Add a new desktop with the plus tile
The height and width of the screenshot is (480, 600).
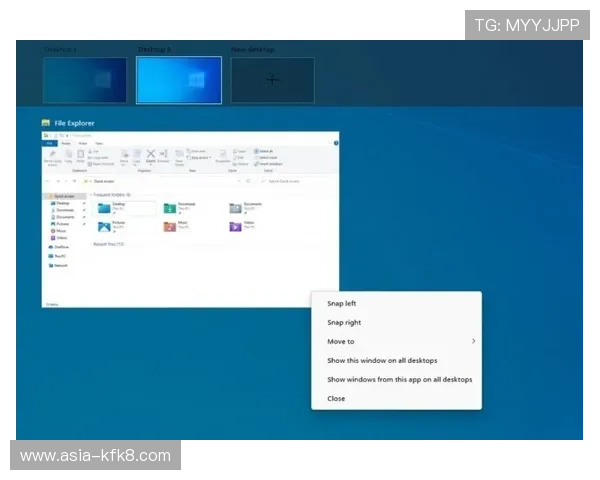click(272, 80)
